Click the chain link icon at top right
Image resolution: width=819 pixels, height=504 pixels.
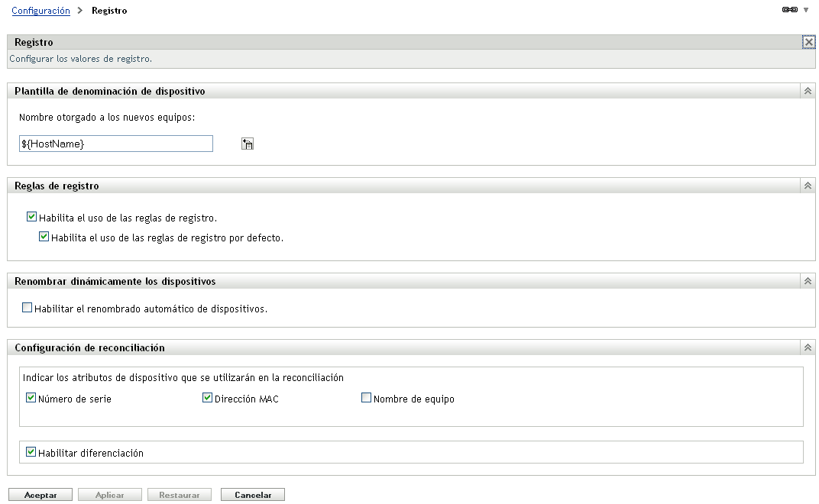[789, 9]
